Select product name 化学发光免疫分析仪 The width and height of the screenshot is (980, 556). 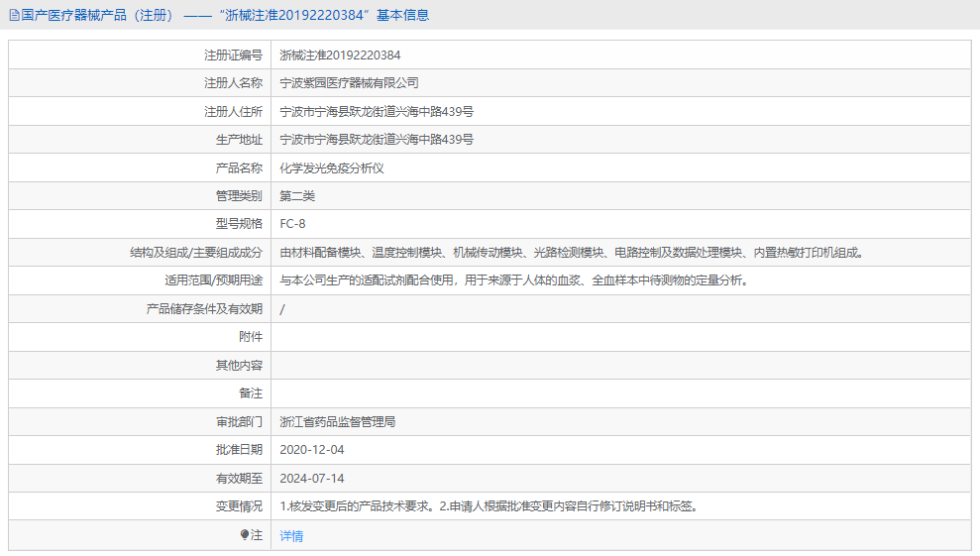(332, 168)
